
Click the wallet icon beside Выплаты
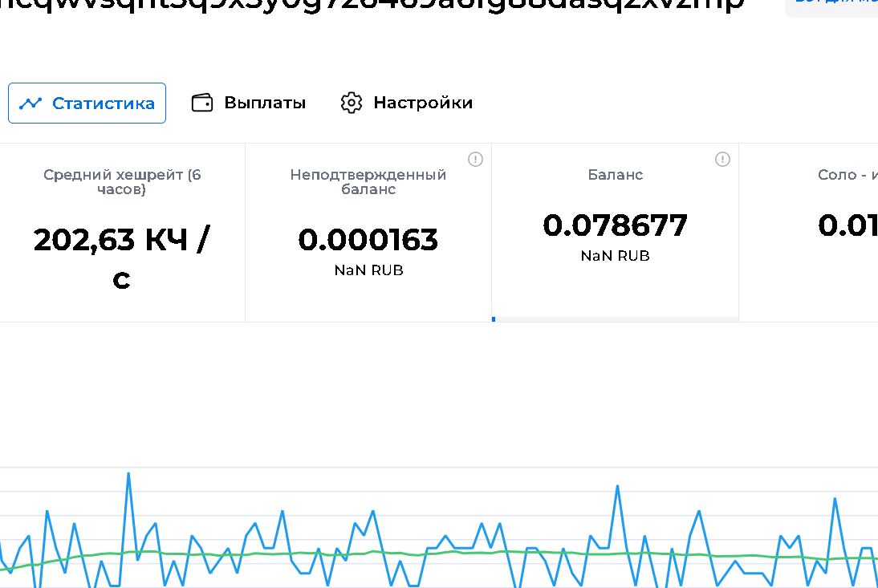pos(202,103)
